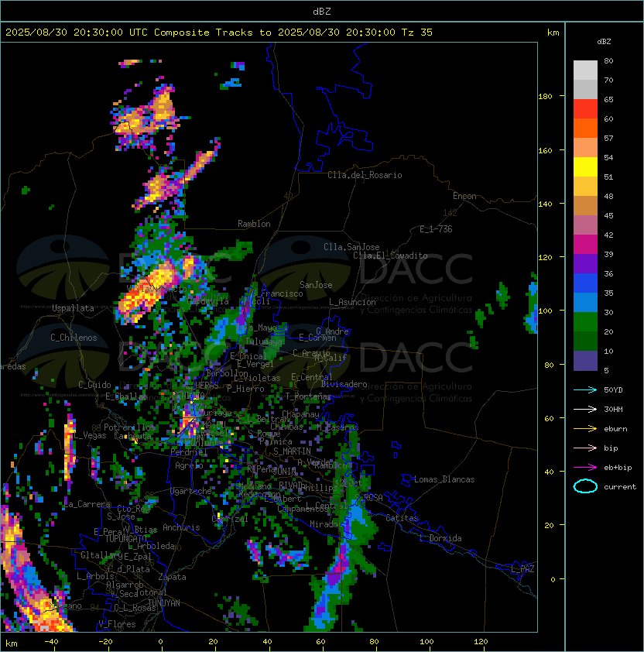The image size is (644, 652).
Task: Click the pink bip arrow legend icon
Action: click(585, 448)
